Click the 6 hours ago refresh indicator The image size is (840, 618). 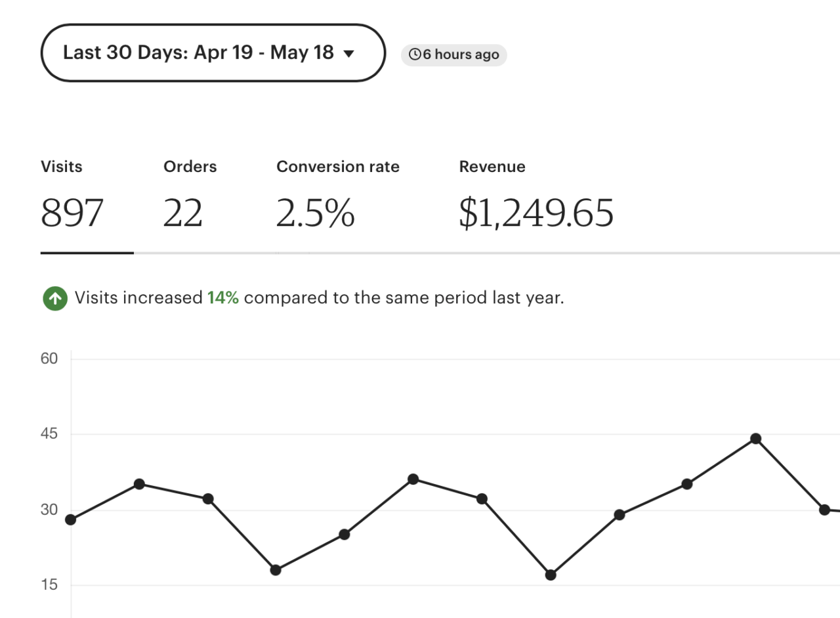(x=453, y=55)
